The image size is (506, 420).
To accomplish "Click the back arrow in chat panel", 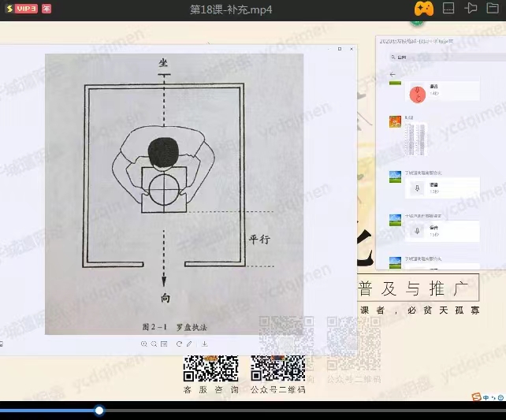I will tap(393, 74).
